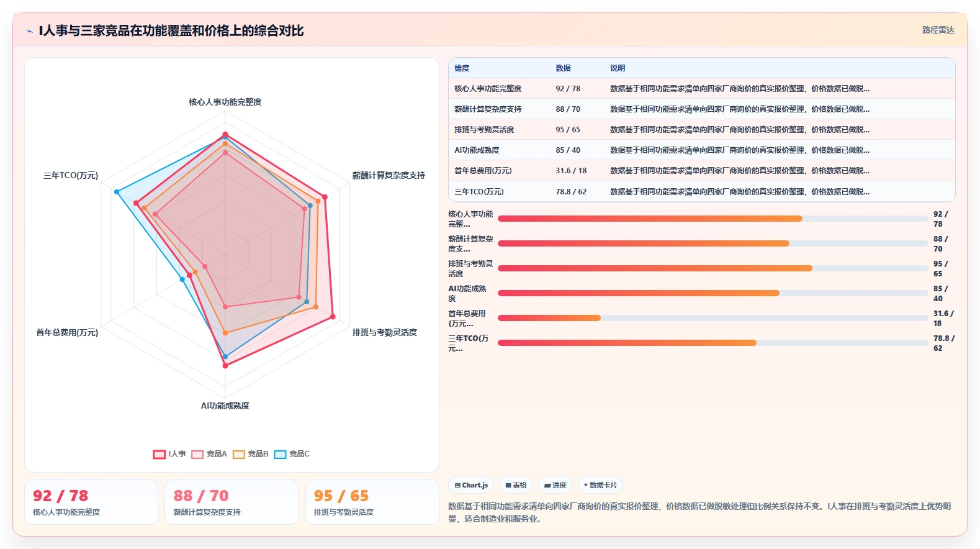
Task: Select the 首年总费用(万元) table row
Action: click(701, 170)
